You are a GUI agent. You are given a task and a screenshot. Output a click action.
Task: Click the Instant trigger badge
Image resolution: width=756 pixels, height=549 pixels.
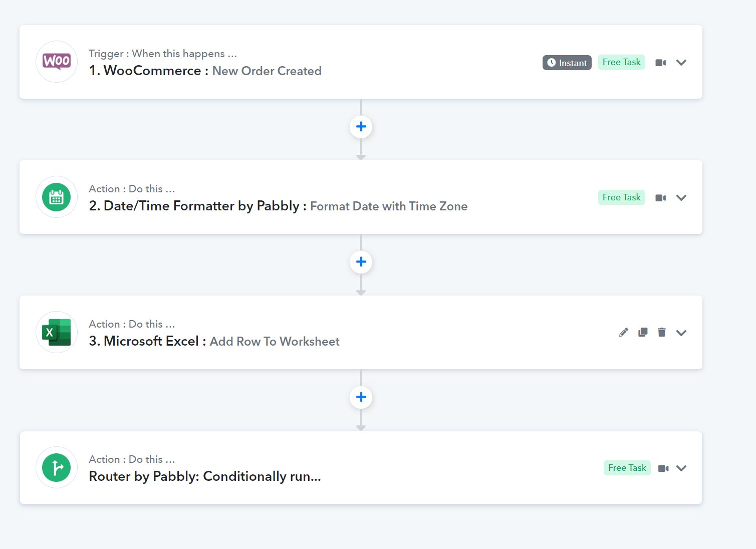(x=567, y=63)
